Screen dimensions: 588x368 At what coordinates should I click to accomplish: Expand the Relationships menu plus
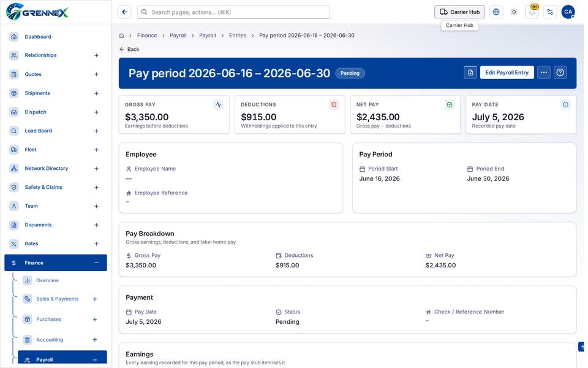[x=96, y=55]
